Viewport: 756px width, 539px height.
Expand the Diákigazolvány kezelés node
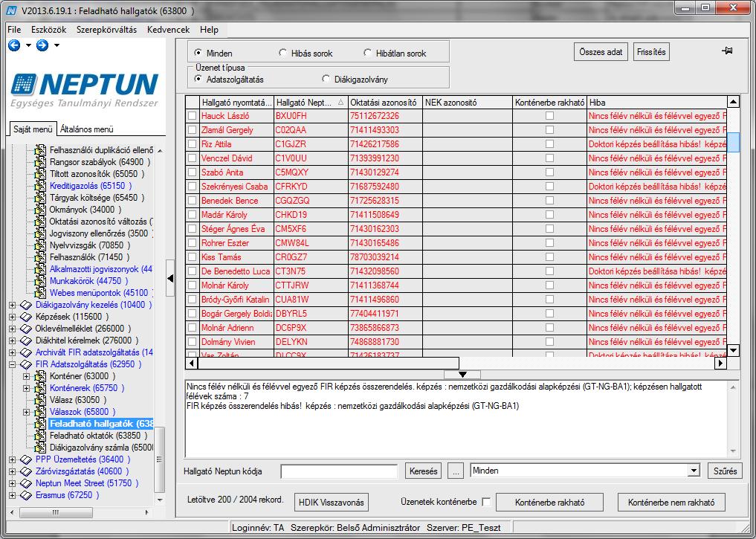point(12,305)
